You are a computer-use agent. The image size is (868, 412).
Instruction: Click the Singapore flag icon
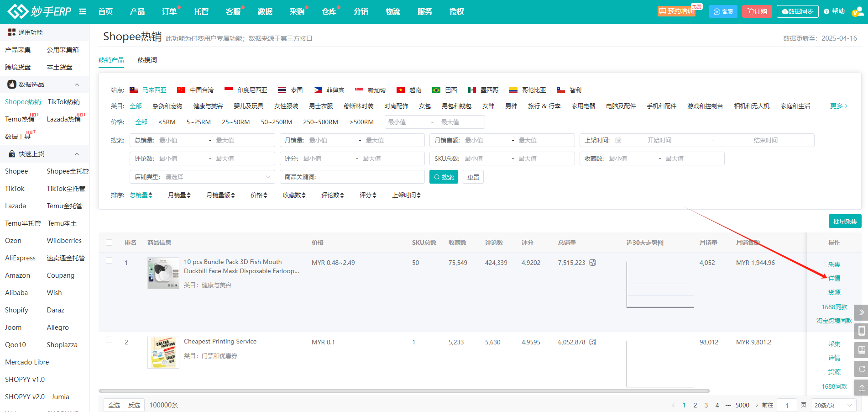pos(359,90)
